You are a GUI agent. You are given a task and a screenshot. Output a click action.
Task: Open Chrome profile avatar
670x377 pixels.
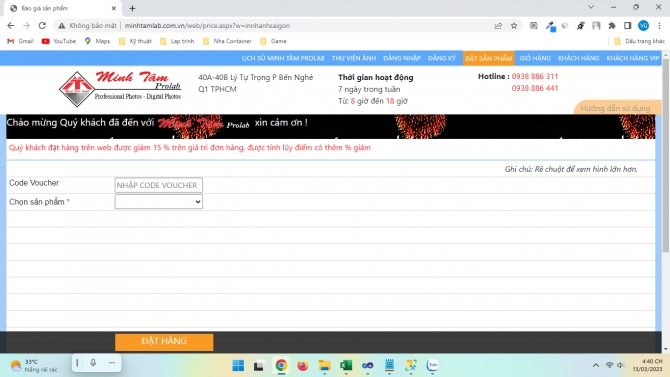point(644,26)
